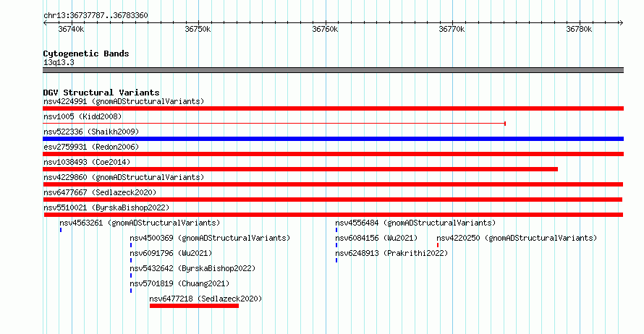Open nsv6091796 (Wu2021) label
The height and width of the screenshot is (334, 644).
click(171, 253)
